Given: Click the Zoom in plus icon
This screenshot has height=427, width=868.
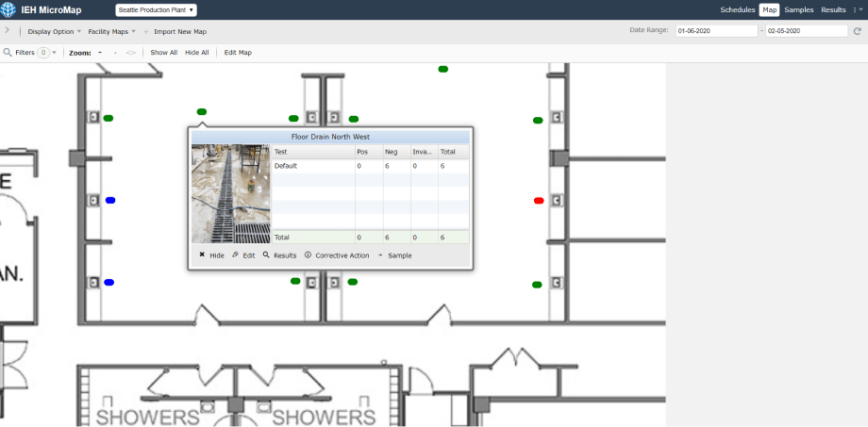Looking at the screenshot, I should coord(115,53).
